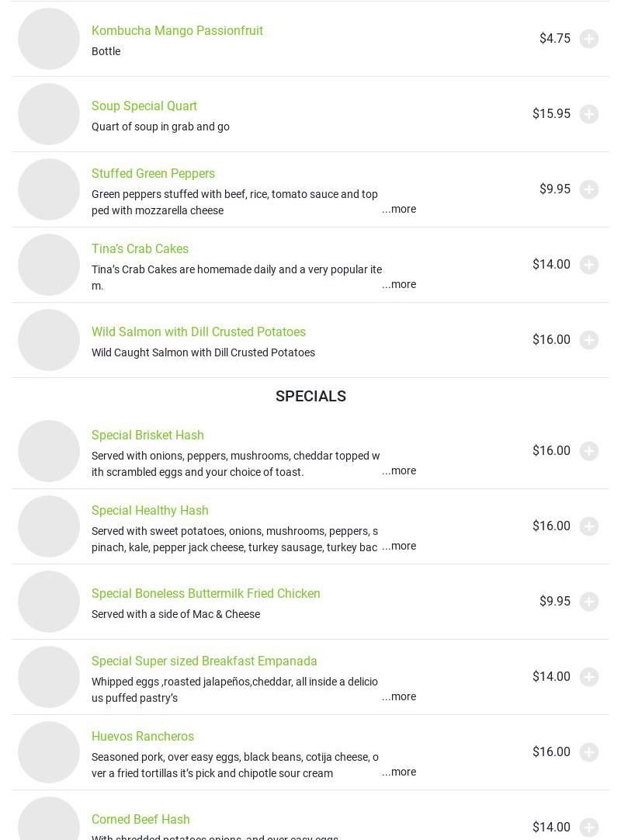Screen dimensions: 621x840
Task: Expand Tina's Crab Cakes description with ...more
Action: click(x=399, y=284)
